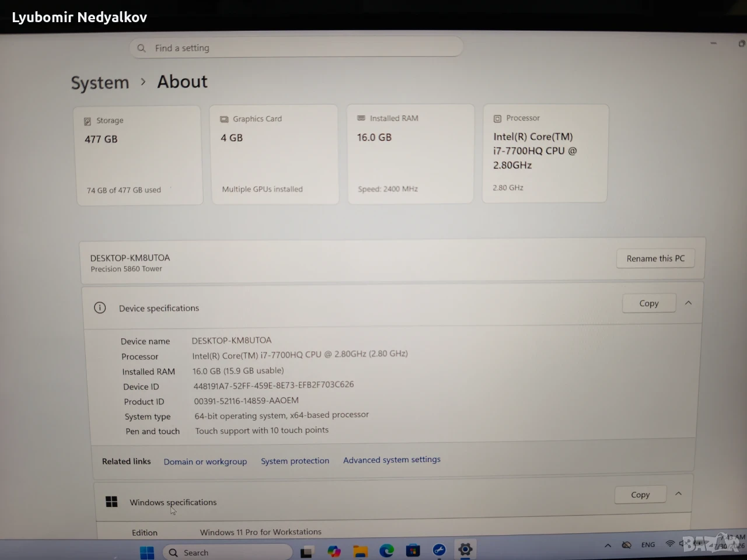Viewport: 747px width, 560px height.
Task: Click the Storage card icon
Action: coord(88,121)
